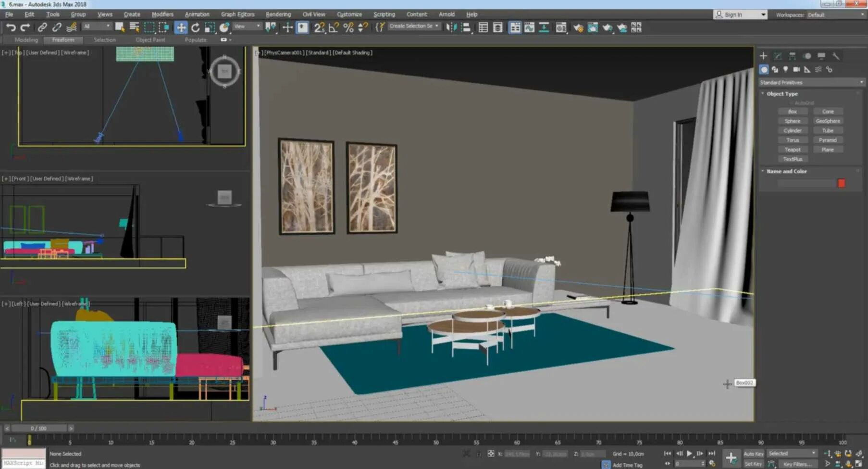
Task: Click the Select and Place tool
Action: pos(224,27)
